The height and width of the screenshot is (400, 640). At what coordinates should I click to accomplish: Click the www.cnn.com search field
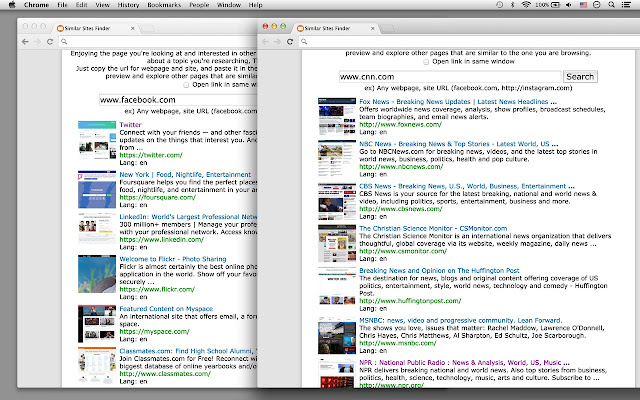(x=450, y=77)
